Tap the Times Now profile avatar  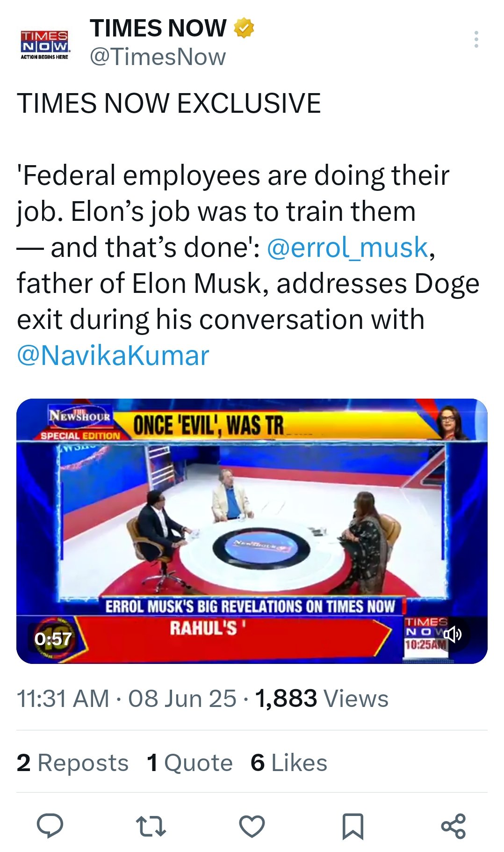click(45, 44)
